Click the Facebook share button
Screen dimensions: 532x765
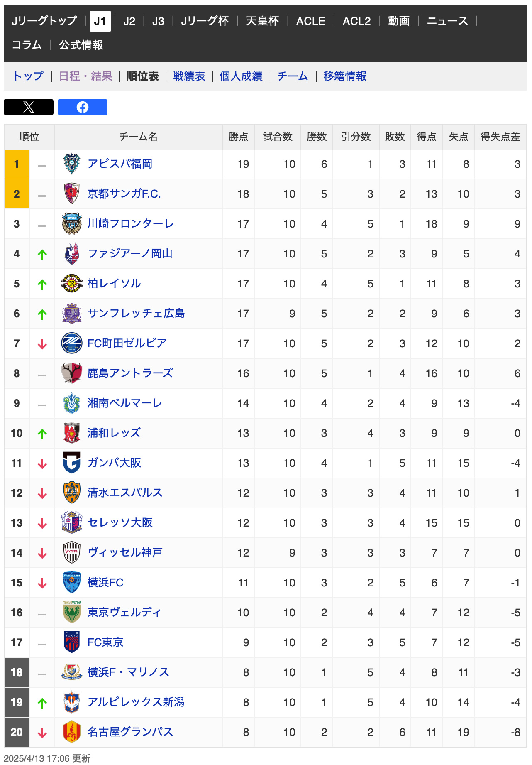[x=82, y=107]
